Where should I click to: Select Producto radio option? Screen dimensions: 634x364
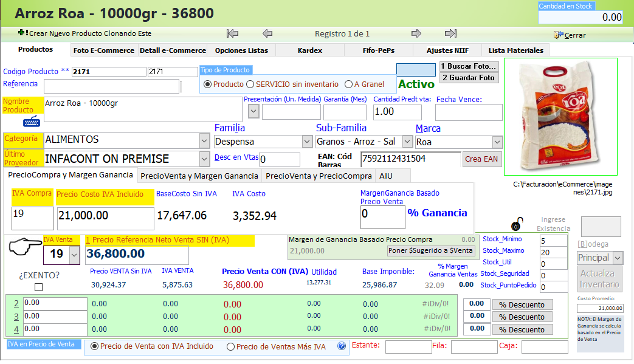[x=207, y=84]
